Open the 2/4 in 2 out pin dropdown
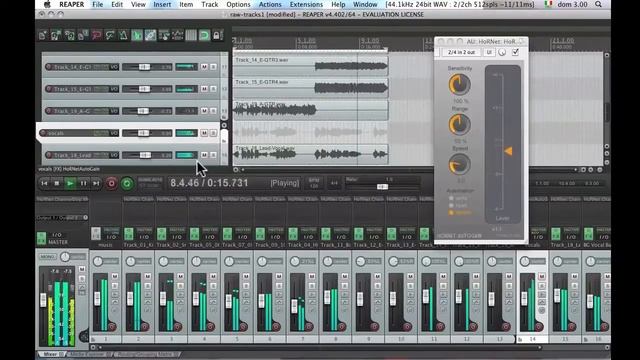This screenshot has height=360, width=640. click(461, 52)
